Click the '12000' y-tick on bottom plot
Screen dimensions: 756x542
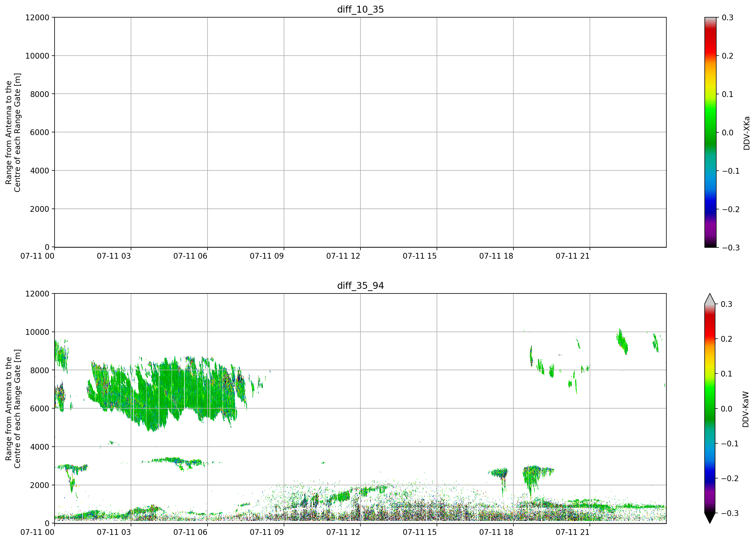pos(37,293)
